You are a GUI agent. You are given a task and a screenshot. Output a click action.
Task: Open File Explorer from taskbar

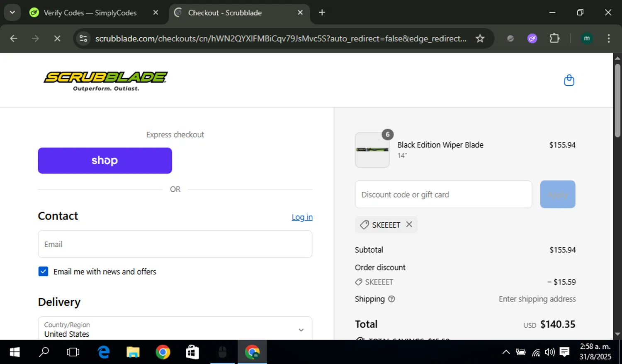133,352
